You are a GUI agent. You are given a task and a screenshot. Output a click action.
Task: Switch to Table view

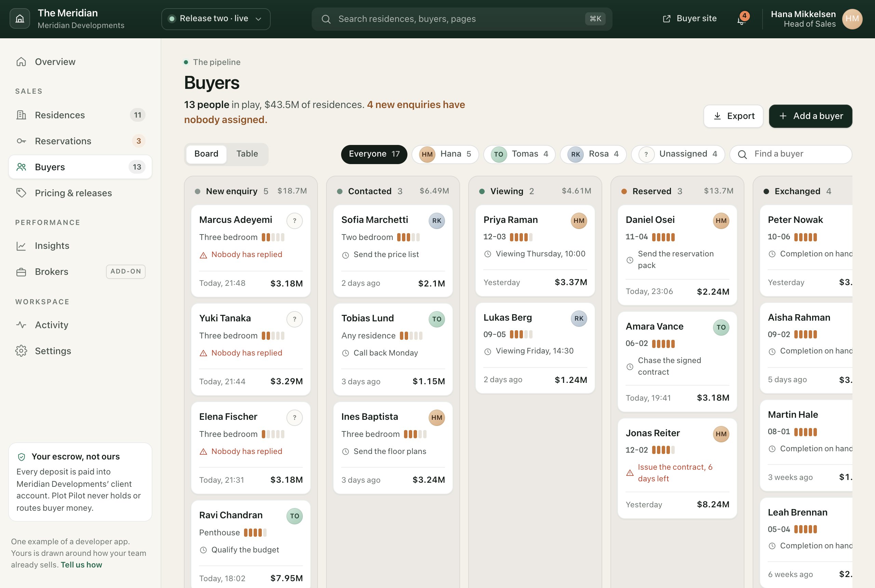[x=247, y=154]
